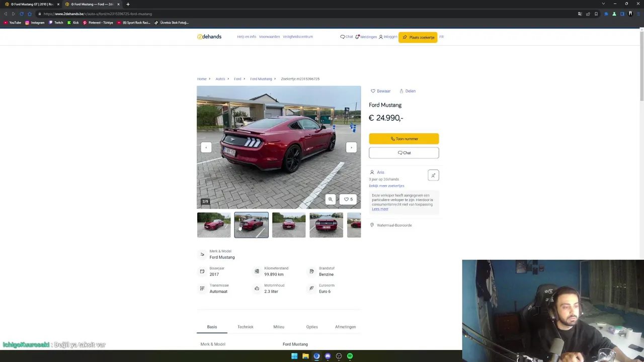Open the tab search dropdown arrow

pyautogui.click(x=603, y=4)
